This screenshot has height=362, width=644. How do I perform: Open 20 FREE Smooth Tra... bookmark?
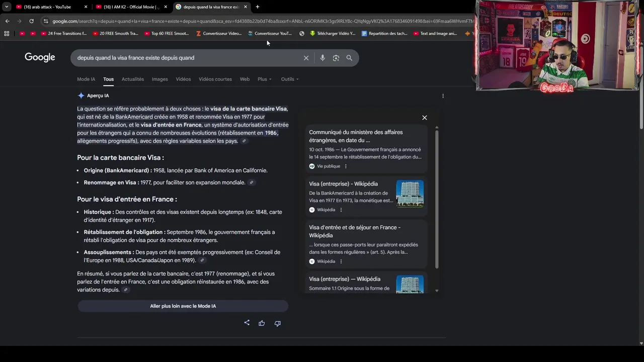115,34
